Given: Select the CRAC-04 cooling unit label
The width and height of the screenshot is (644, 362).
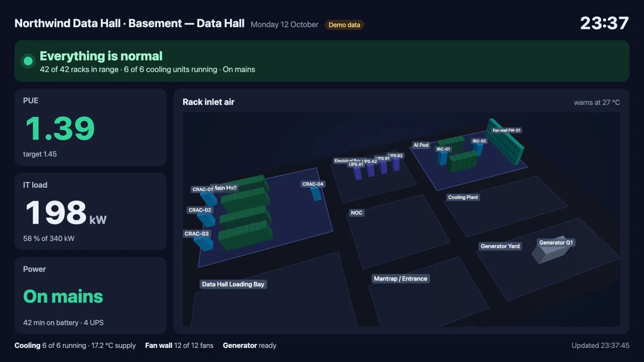Looking at the screenshot, I should coord(313,184).
